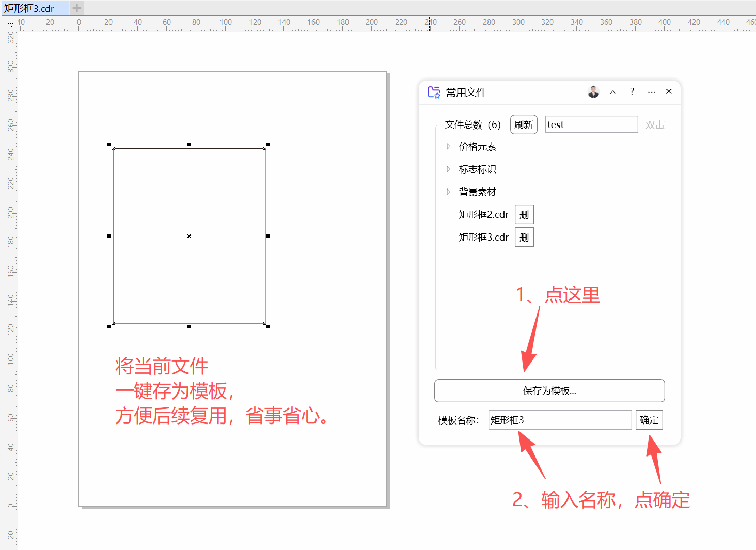Open the ellipsis more-options menu
This screenshot has height=550, width=756.
[x=652, y=92]
